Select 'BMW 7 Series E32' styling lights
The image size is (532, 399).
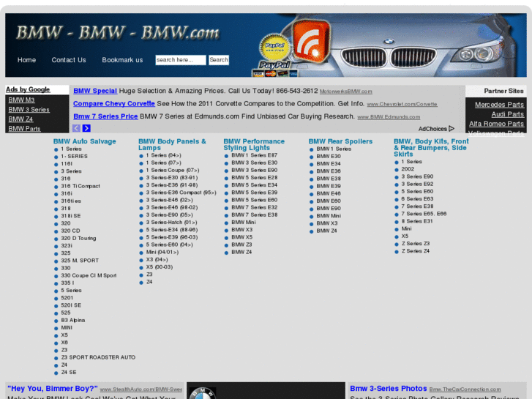click(x=254, y=207)
